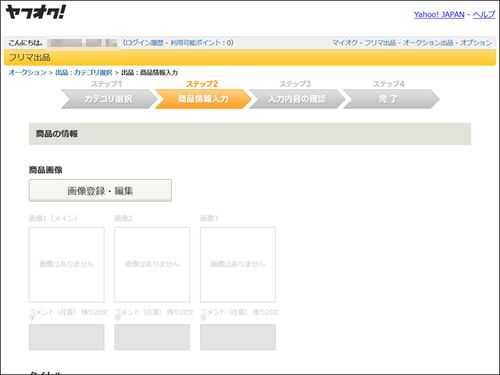This screenshot has height=375, width=500.
Task: Click ステップ2 label text
Action: 202,84
